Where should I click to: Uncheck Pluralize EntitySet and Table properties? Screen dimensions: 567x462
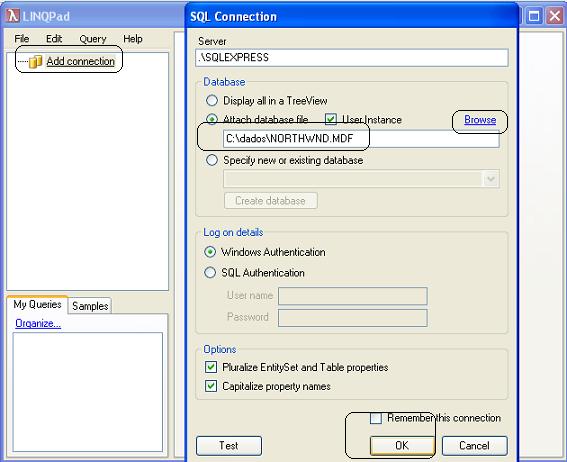[211, 367]
